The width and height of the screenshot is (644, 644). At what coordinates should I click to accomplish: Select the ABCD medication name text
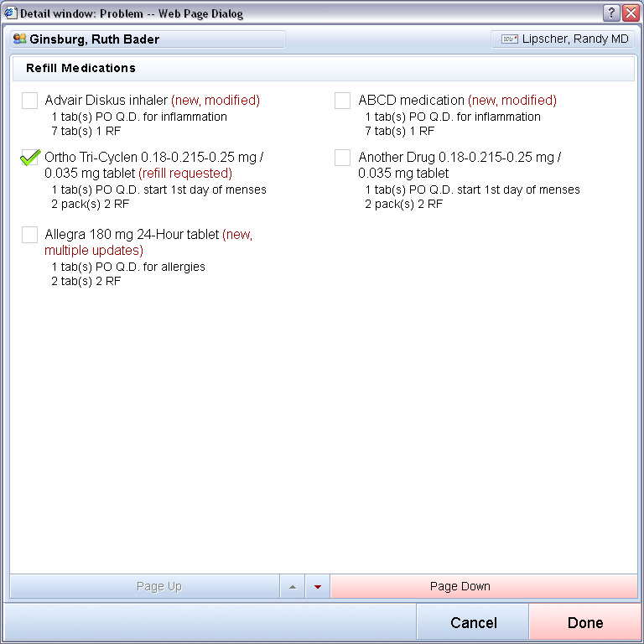pos(411,101)
